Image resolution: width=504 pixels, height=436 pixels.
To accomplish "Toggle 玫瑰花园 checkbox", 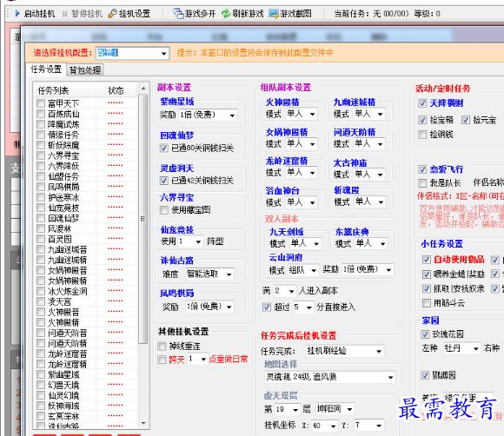I will click(x=425, y=334).
